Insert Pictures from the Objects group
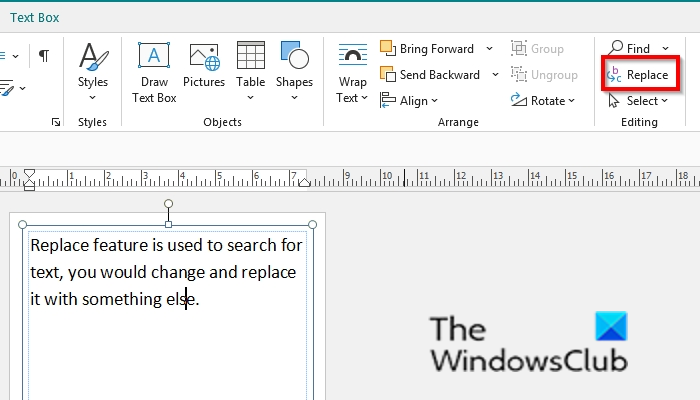Image resolution: width=700 pixels, height=400 pixels. coord(204,65)
